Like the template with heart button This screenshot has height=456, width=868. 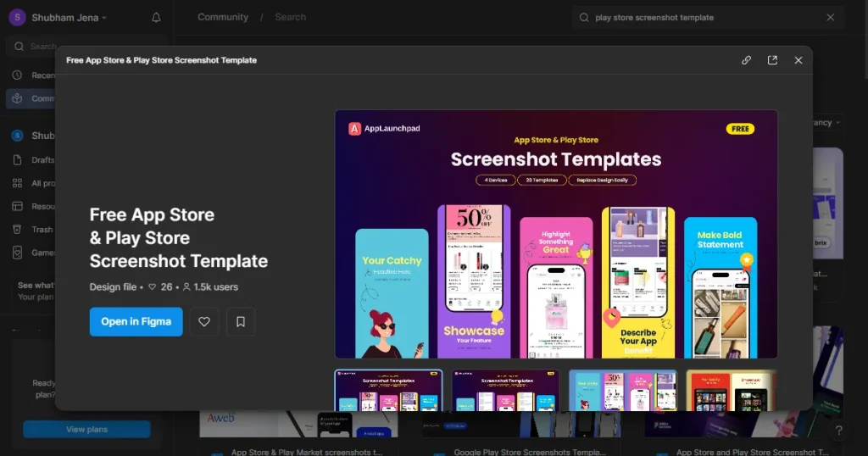tap(204, 321)
